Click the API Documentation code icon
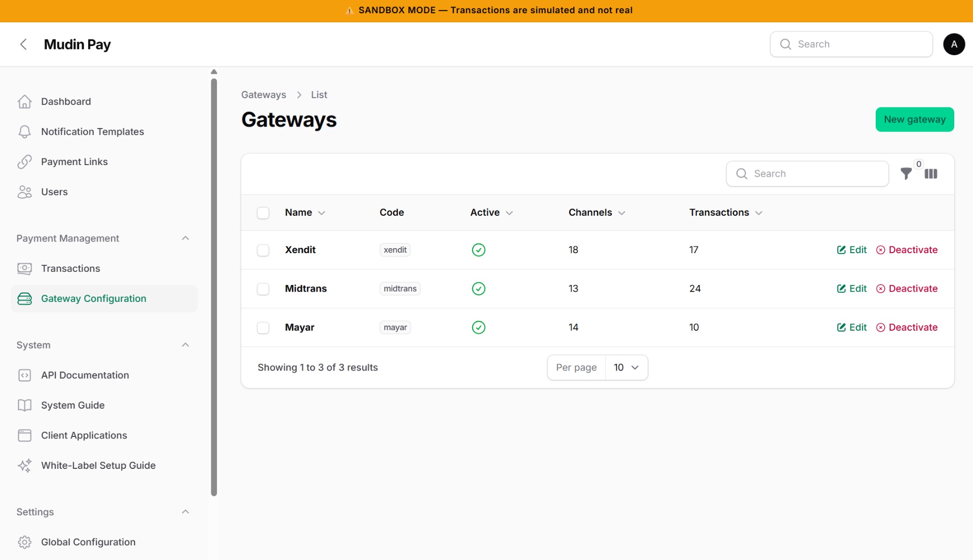This screenshot has width=973, height=560. click(x=24, y=375)
